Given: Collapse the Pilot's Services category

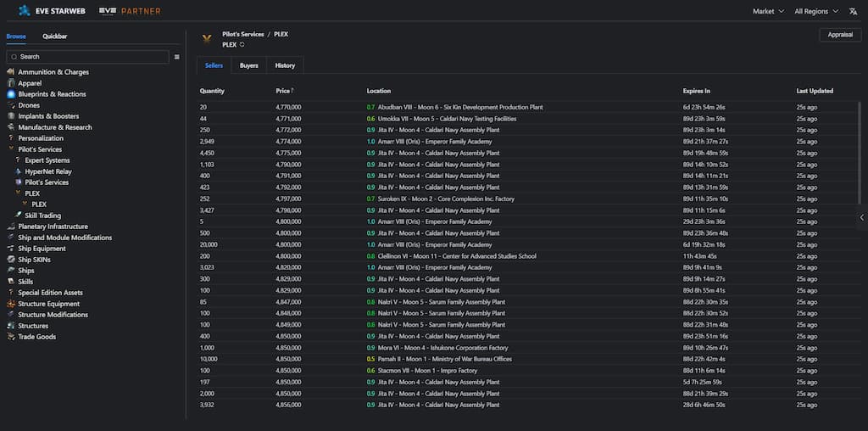Looking at the screenshot, I should [x=40, y=149].
